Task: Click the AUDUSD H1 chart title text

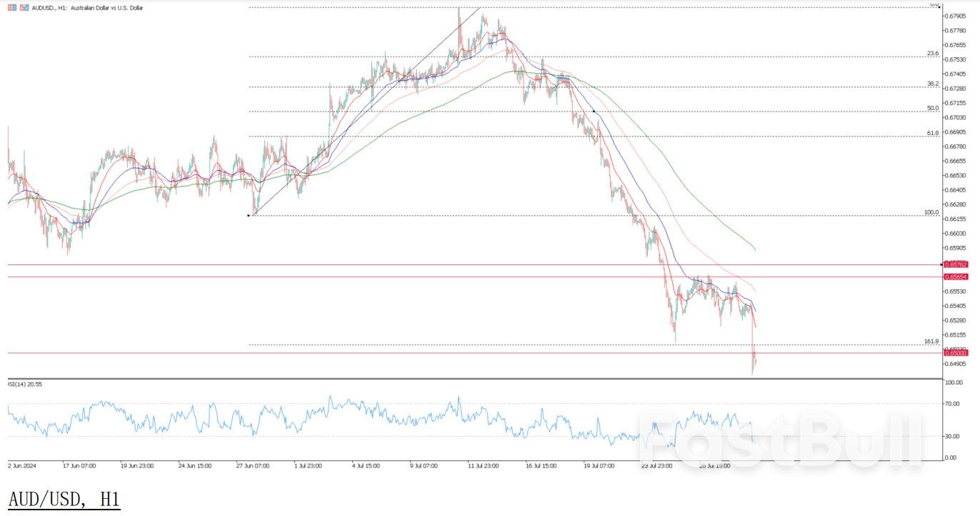Action: (89, 8)
